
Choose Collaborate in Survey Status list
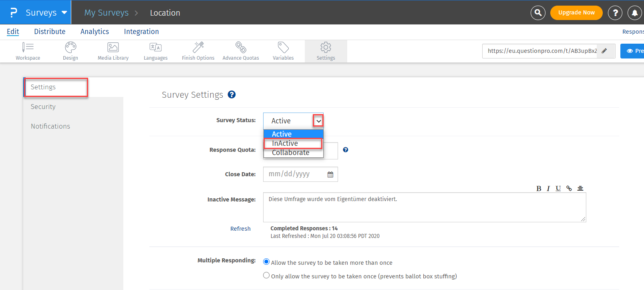pyautogui.click(x=291, y=153)
